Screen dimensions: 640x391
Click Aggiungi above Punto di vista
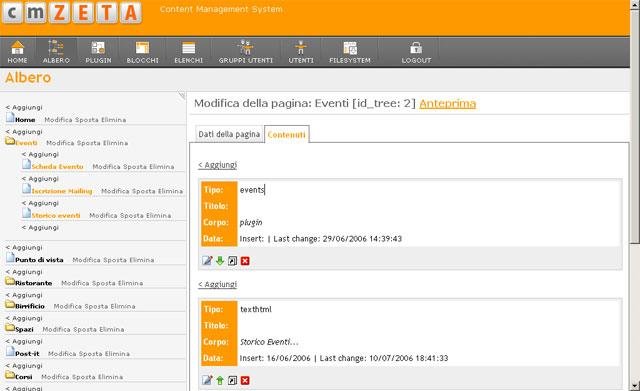(x=24, y=248)
